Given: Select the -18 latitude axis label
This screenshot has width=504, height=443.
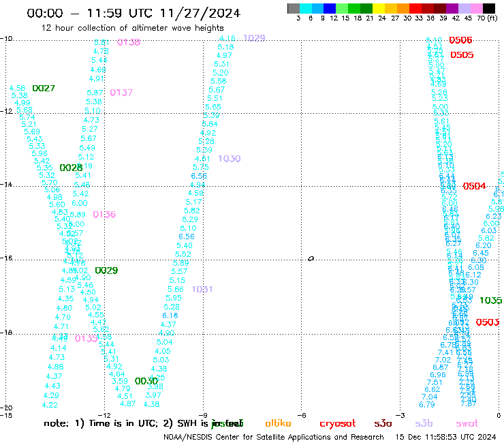Looking at the screenshot, I should tap(6, 332).
